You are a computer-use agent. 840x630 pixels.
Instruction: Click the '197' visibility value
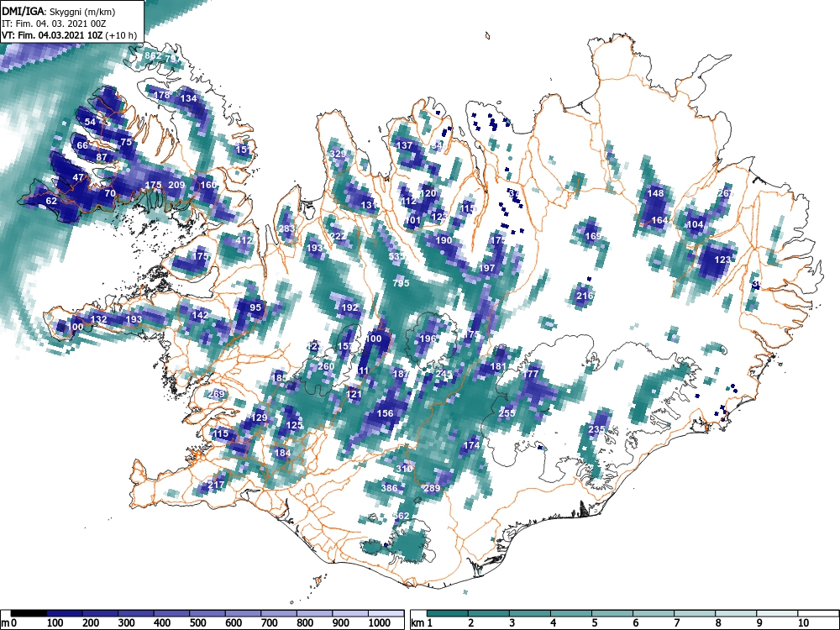(487, 268)
